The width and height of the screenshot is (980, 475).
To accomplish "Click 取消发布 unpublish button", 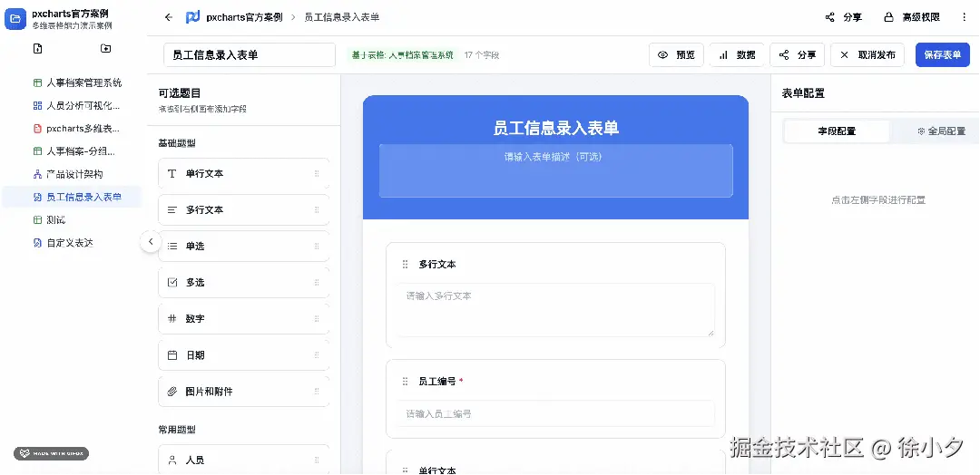I will click(867, 55).
